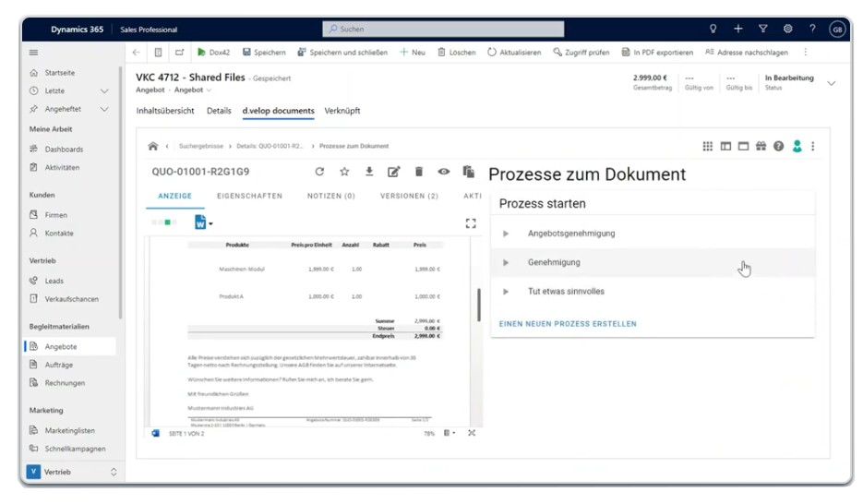Click the Löschen trash toolbar button
The width and height of the screenshot is (863, 504).
[456, 53]
